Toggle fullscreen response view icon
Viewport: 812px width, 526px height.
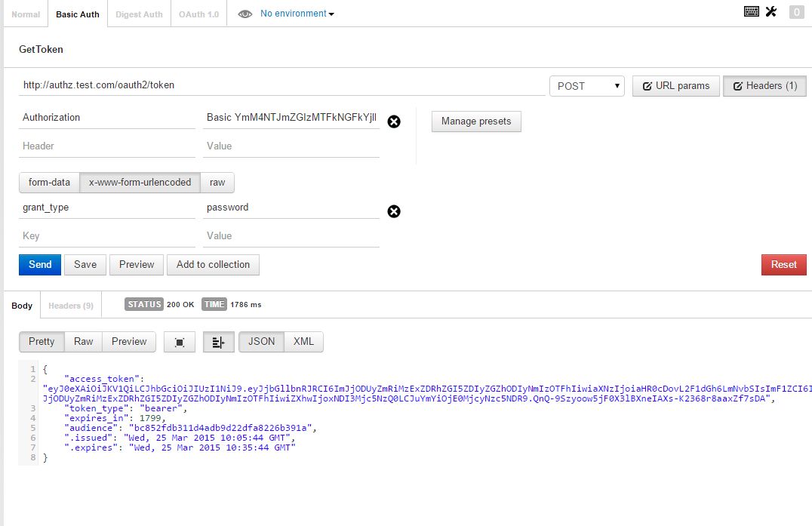(180, 342)
